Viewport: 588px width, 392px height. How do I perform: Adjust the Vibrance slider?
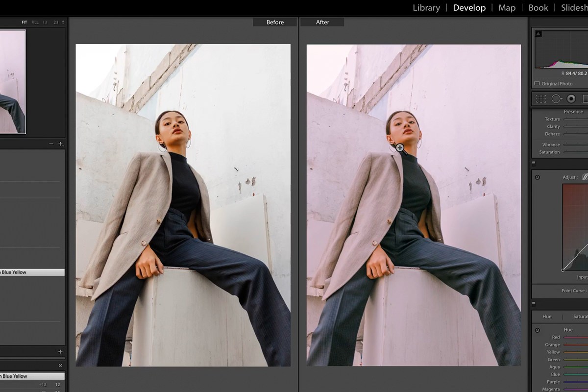[575, 145]
